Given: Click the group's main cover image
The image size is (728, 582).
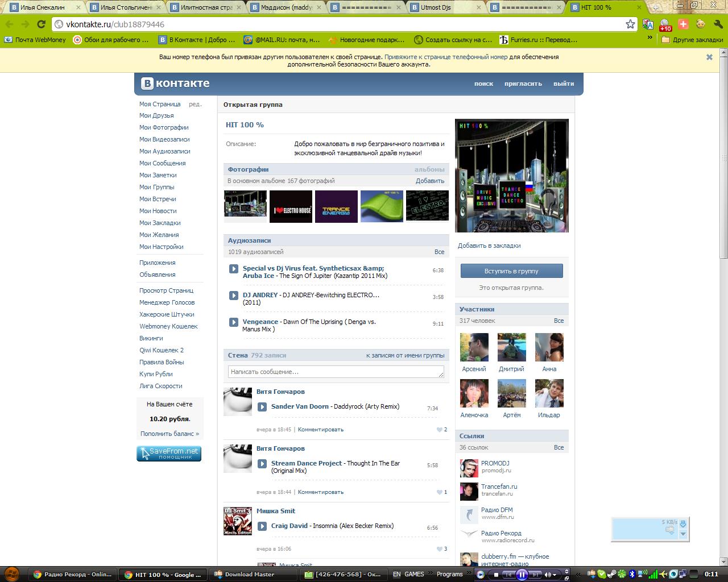Looking at the screenshot, I should tap(511, 176).
